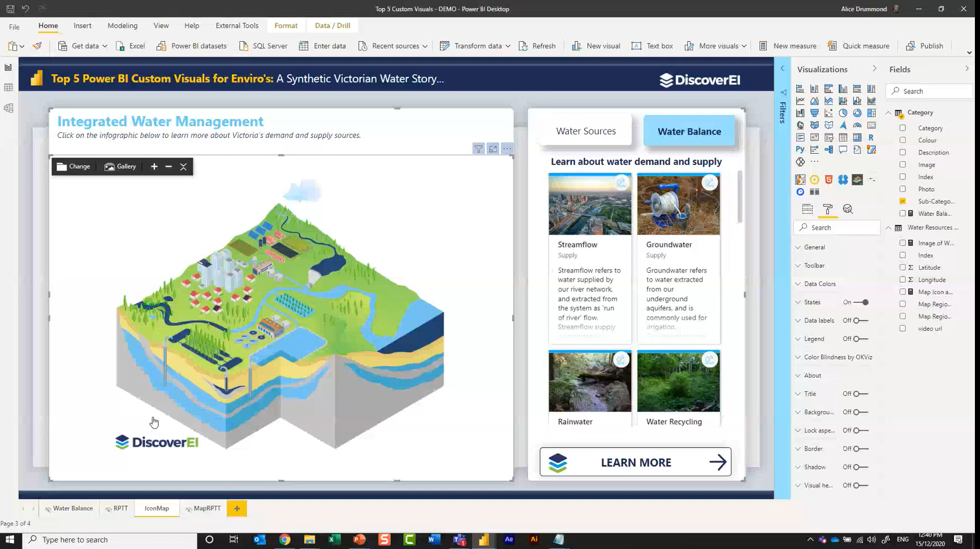
Task: Add a Python visual
Action: point(800,149)
